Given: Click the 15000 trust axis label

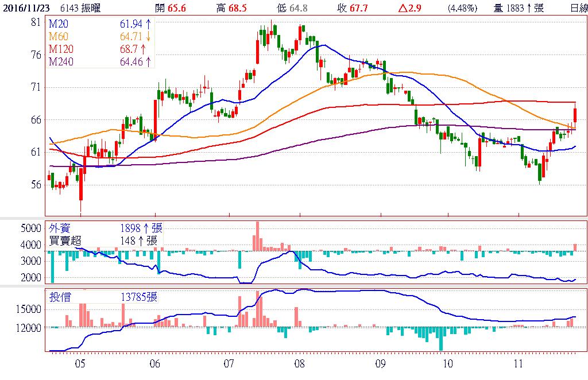Looking at the screenshot, I should [x=29, y=309].
